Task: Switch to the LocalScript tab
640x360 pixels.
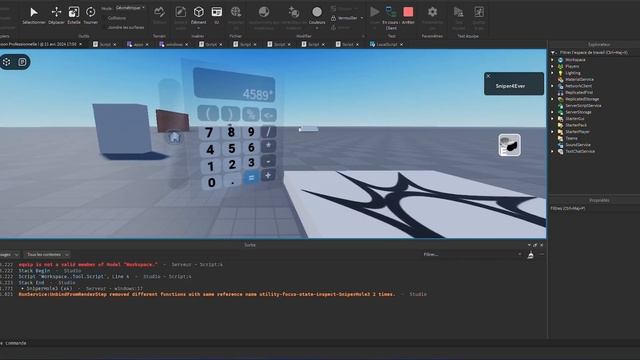Action: pyautogui.click(x=384, y=44)
